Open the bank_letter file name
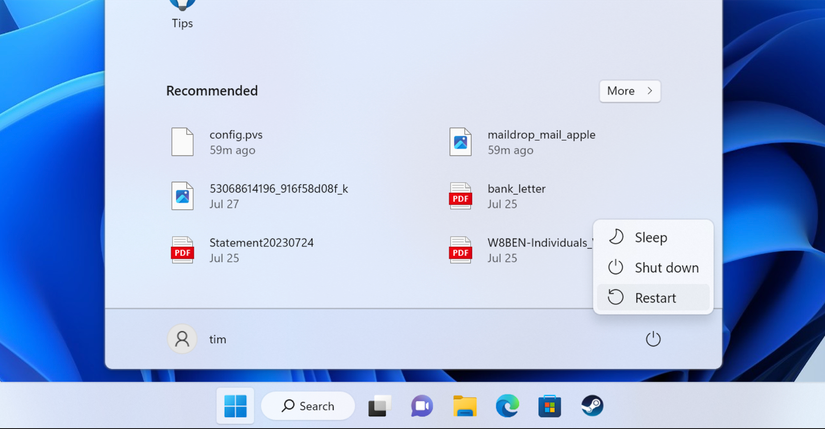Image resolution: width=825 pixels, height=429 pixels. 516,189
